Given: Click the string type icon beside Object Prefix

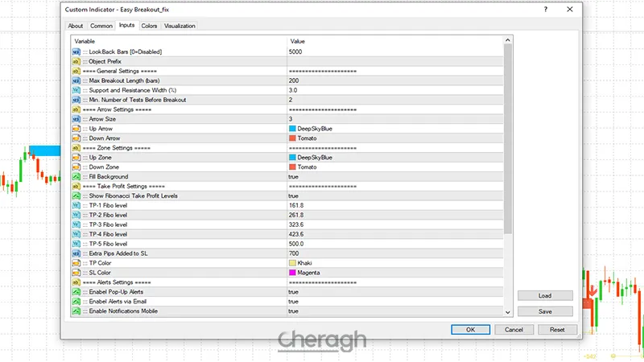Looking at the screenshot, I should tap(76, 61).
